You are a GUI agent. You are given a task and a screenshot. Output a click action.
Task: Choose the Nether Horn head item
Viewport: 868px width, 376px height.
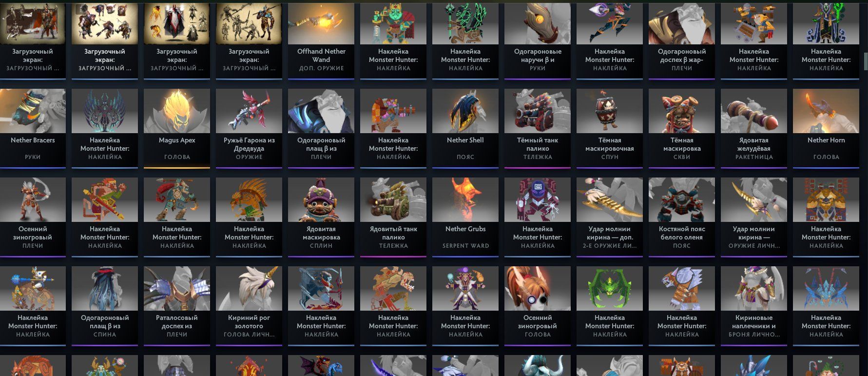click(826, 128)
